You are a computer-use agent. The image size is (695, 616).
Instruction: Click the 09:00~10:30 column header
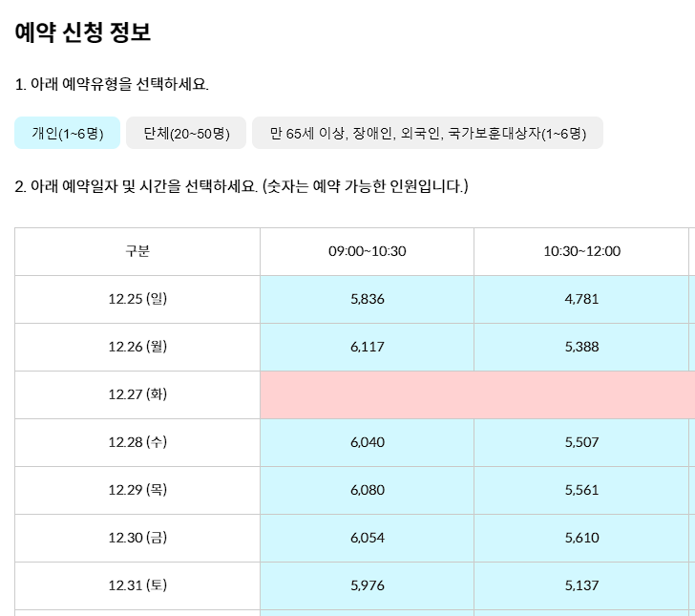click(367, 251)
